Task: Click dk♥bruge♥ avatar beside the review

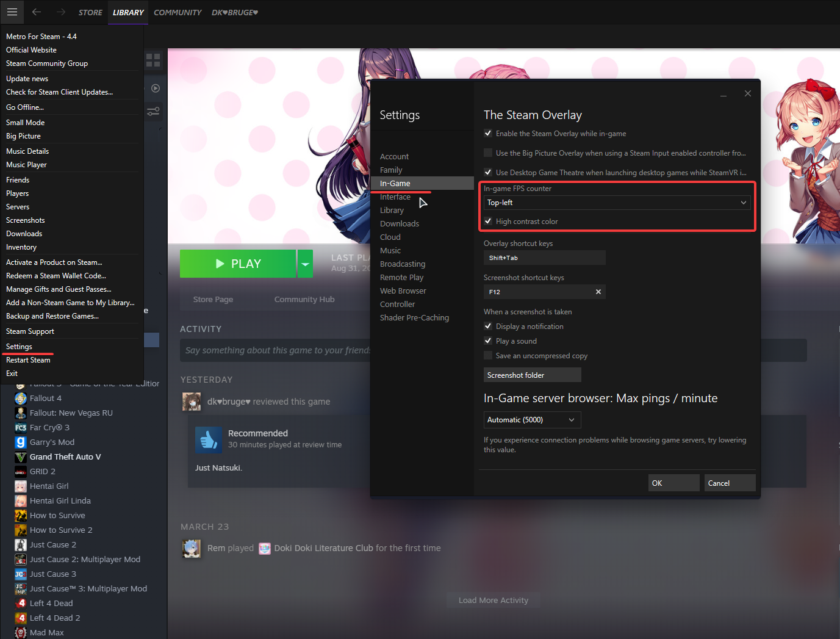Action: [x=192, y=402]
